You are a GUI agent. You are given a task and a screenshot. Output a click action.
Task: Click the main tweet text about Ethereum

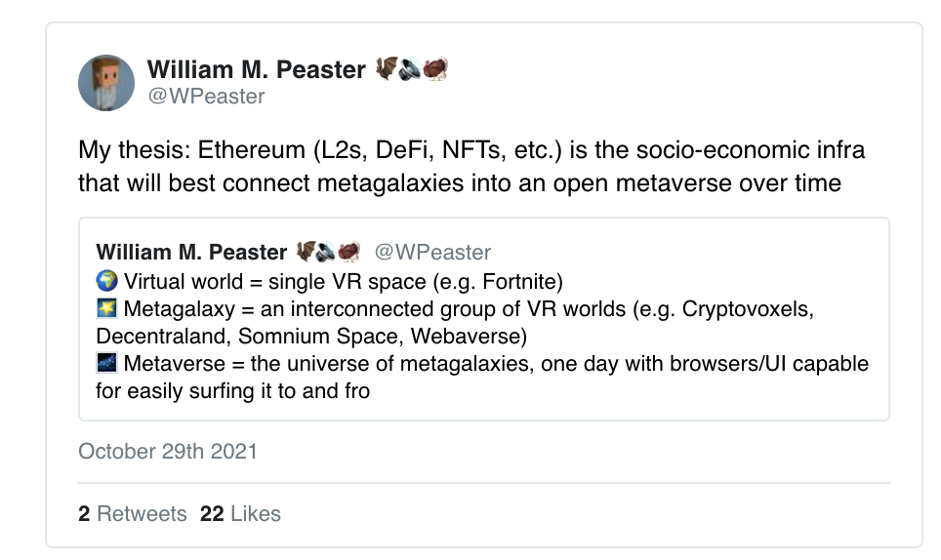click(x=470, y=167)
